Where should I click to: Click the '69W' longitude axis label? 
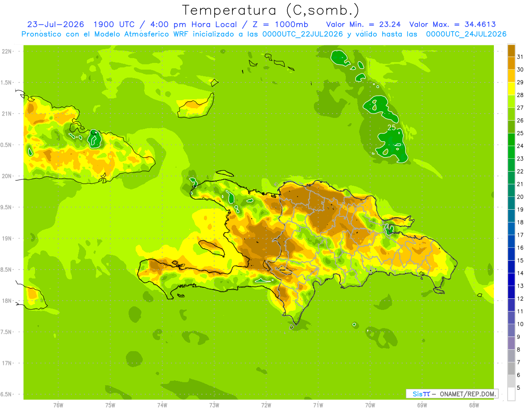(x=422, y=405)
